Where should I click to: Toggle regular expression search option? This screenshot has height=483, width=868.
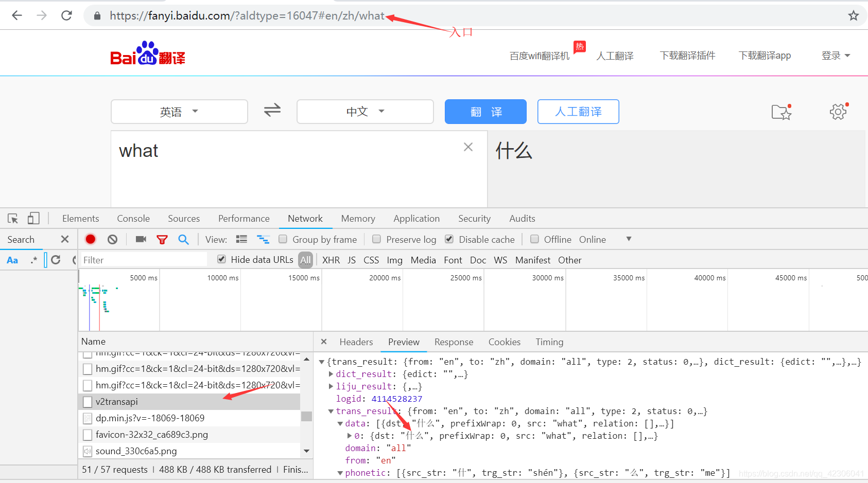(34, 260)
